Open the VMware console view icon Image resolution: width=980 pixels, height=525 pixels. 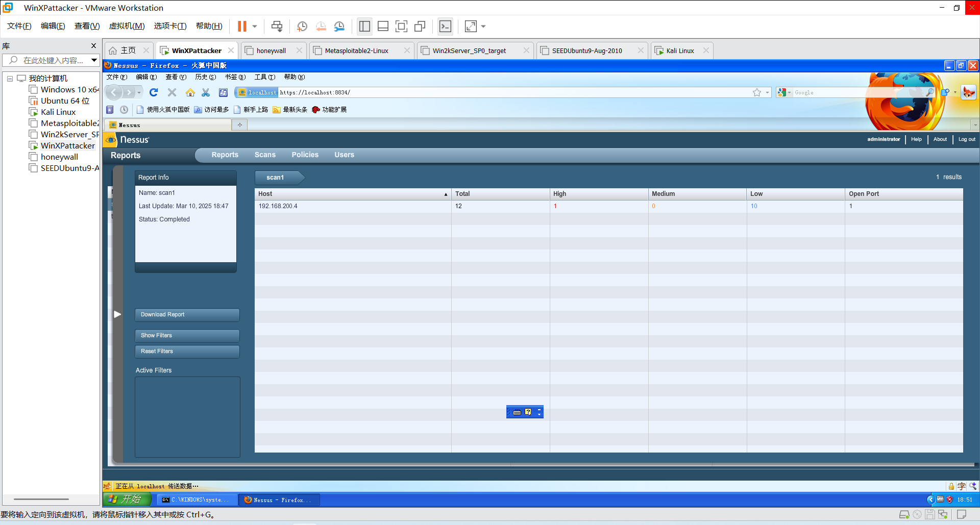coord(446,26)
